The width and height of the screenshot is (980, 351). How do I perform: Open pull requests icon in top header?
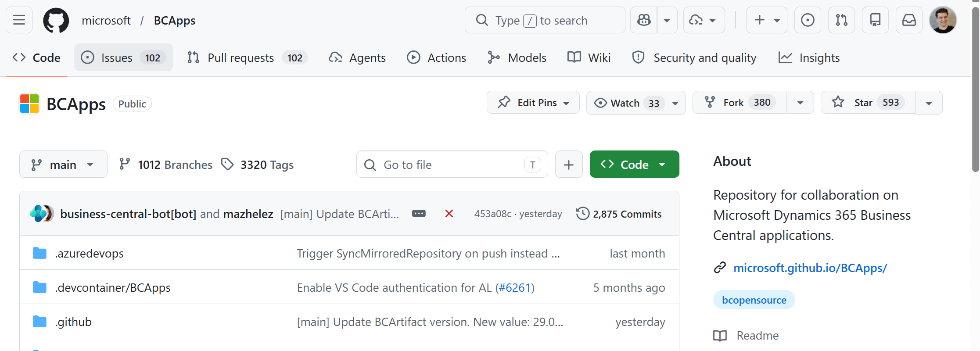click(x=841, y=20)
